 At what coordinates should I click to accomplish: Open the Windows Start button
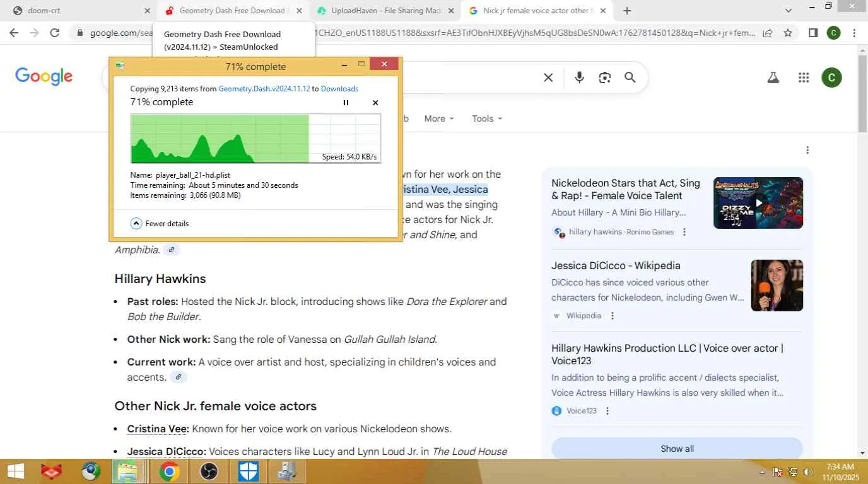(15, 471)
